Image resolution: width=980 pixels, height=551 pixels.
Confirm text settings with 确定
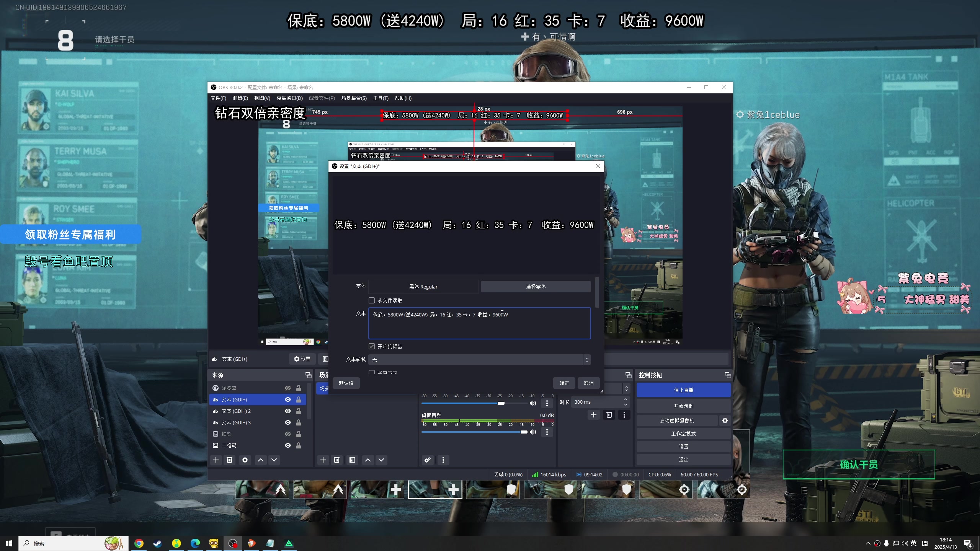click(x=564, y=383)
